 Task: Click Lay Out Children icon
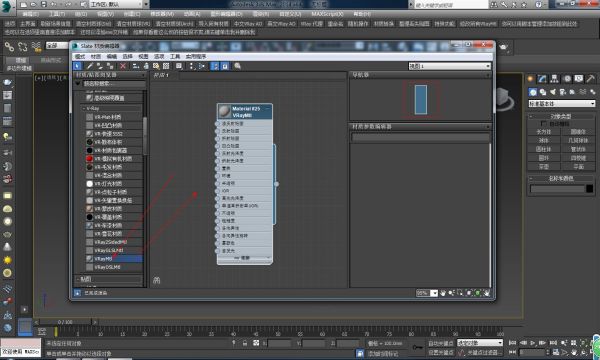pos(202,66)
